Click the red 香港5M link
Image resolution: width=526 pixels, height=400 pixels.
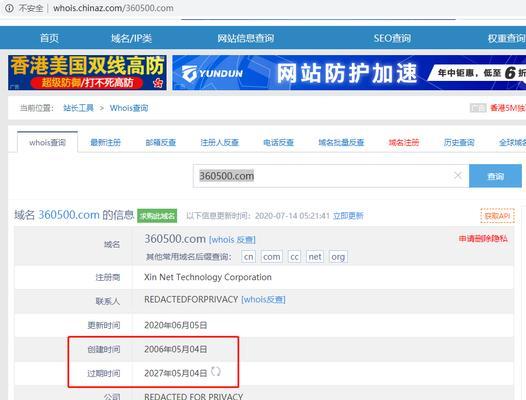pos(508,108)
